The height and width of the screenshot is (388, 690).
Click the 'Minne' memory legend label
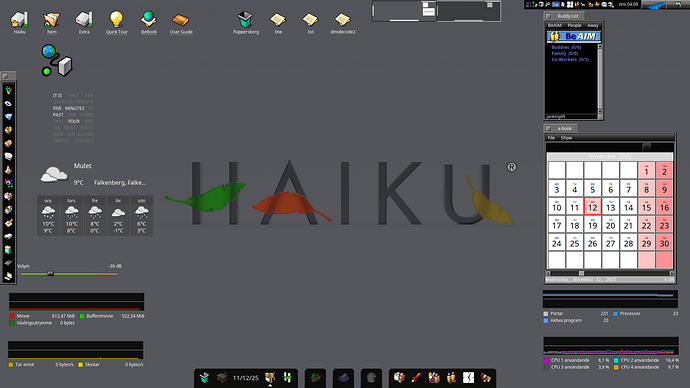23,316
